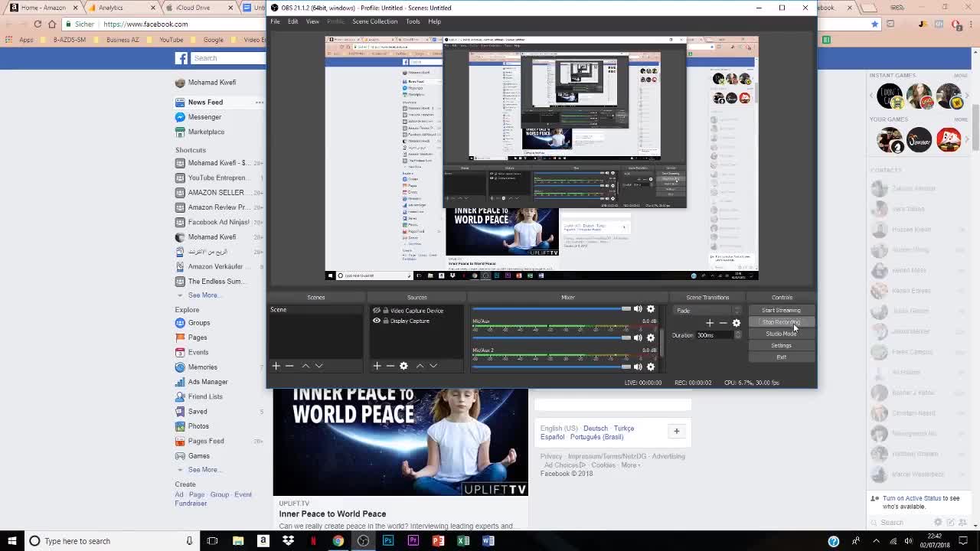Toggle lock on Video Capture Device source
This screenshot has width=980, height=551.
pyautogui.click(x=385, y=311)
